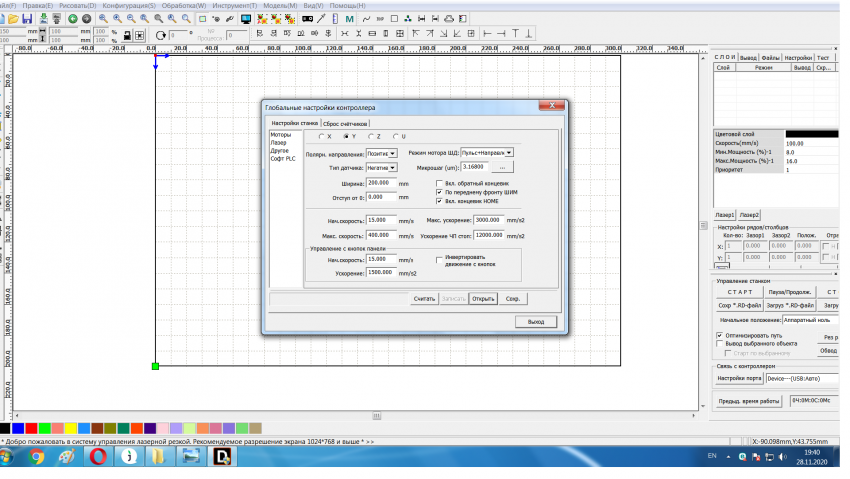Open Google Chrome from the taskbar
This screenshot has width=850, height=479.
coord(37,457)
